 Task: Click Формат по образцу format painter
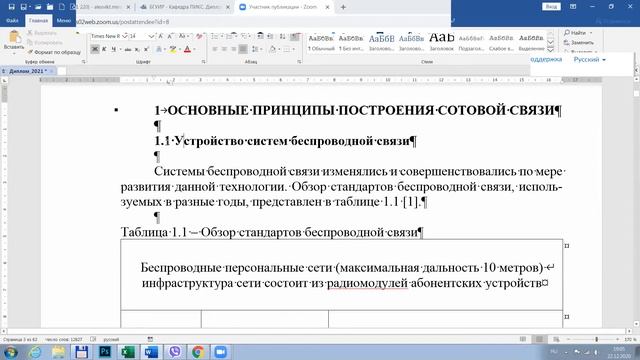(54, 52)
